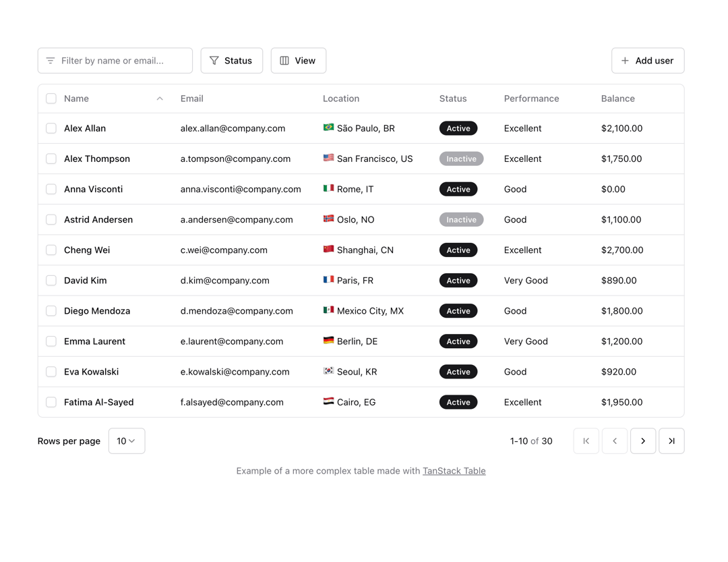Click the Balance column header
The width and height of the screenshot is (728, 562).
pyautogui.click(x=618, y=99)
